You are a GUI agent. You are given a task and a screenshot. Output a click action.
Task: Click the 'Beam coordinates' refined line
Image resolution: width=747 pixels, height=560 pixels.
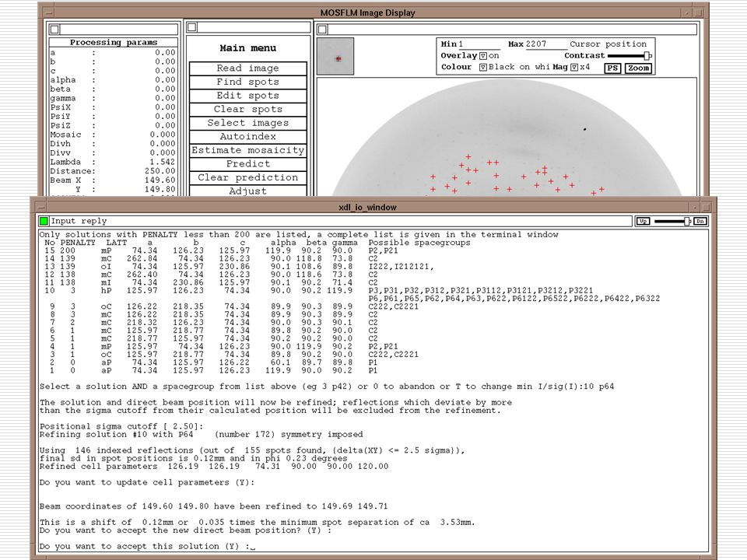[214, 506]
